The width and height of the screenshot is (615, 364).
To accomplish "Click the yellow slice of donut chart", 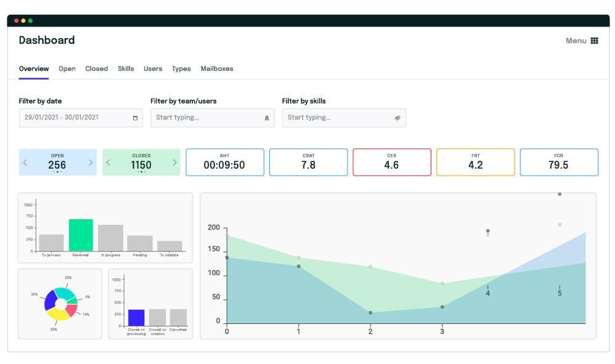I will [x=58, y=314].
